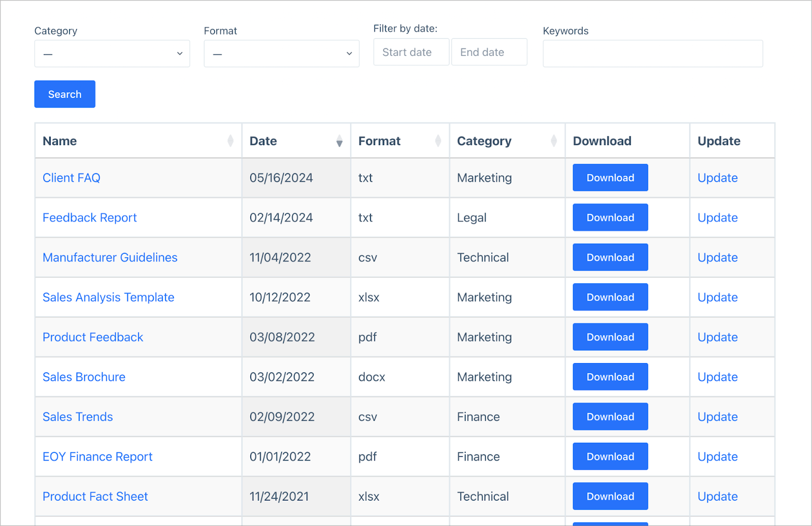The height and width of the screenshot is (526, 812).
Task: Download the Product Fact Sheet
Action: [611, 496]
